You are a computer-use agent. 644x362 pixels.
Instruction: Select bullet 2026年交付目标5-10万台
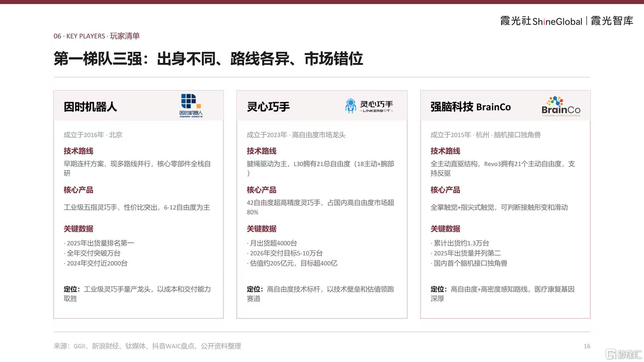coord(285,253)
